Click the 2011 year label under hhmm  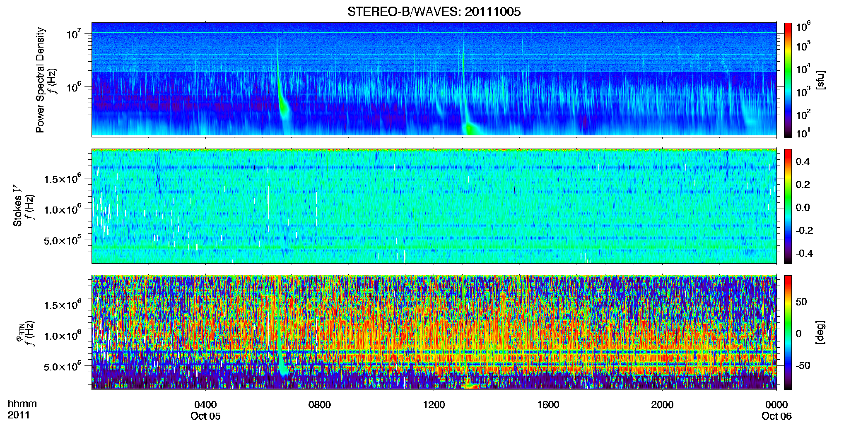tap(19, 415)
